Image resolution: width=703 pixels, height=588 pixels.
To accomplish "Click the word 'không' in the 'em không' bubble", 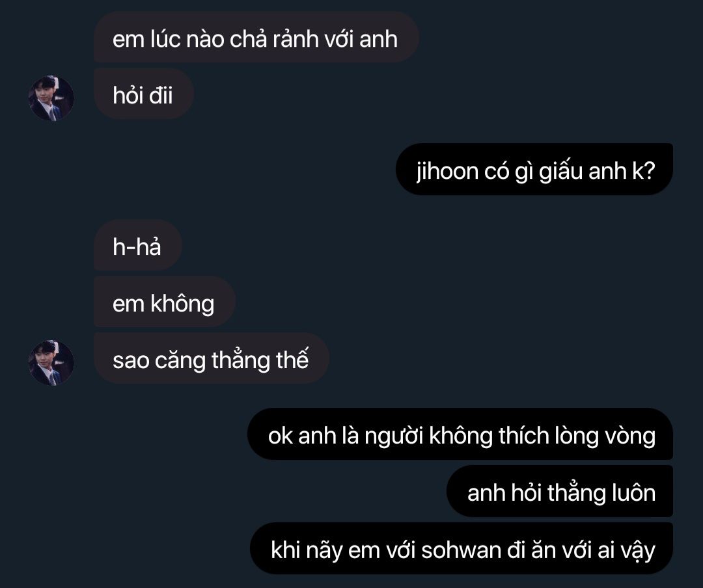I will tap(182, 303).
